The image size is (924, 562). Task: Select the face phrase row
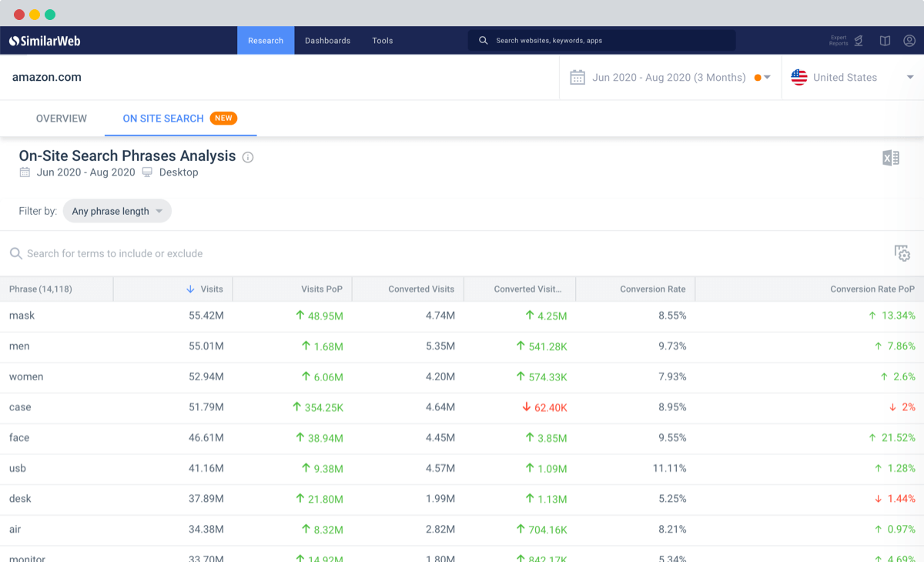[x=462, y=438]
